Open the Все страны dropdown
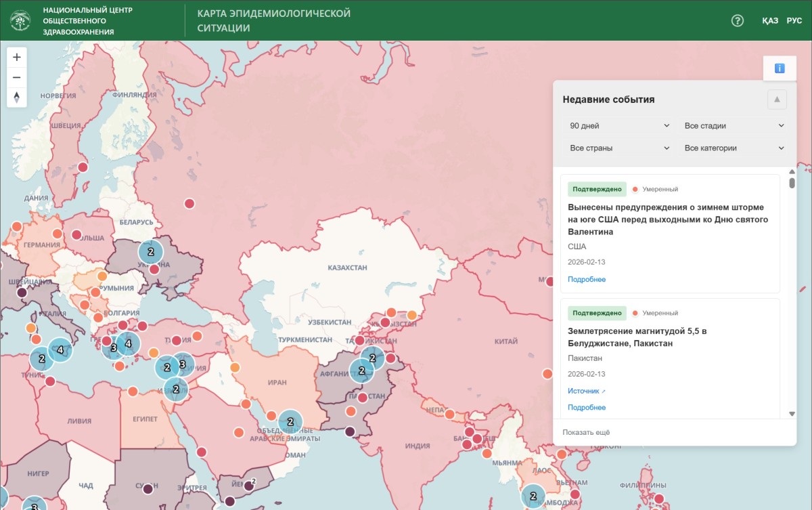This screenshot has height=510, width=812. (x=618, y=148)
